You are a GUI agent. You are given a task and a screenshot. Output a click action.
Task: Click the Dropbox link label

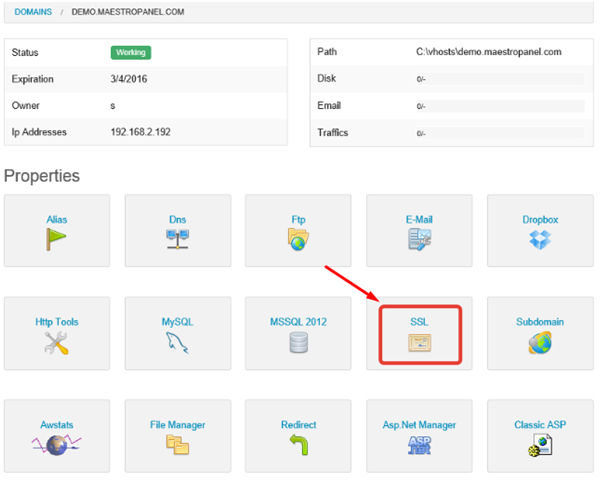[x=540, y=220]
